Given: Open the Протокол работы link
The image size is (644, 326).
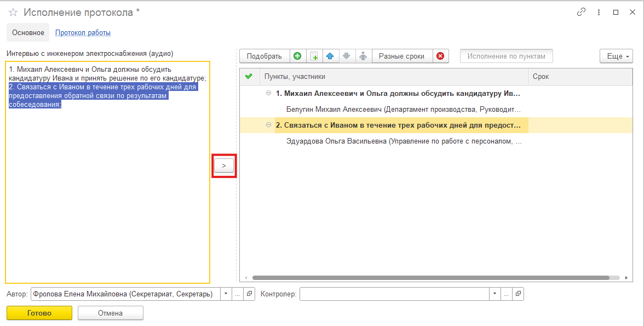Looking at the screenshot, I should click(x=83, y=32).
